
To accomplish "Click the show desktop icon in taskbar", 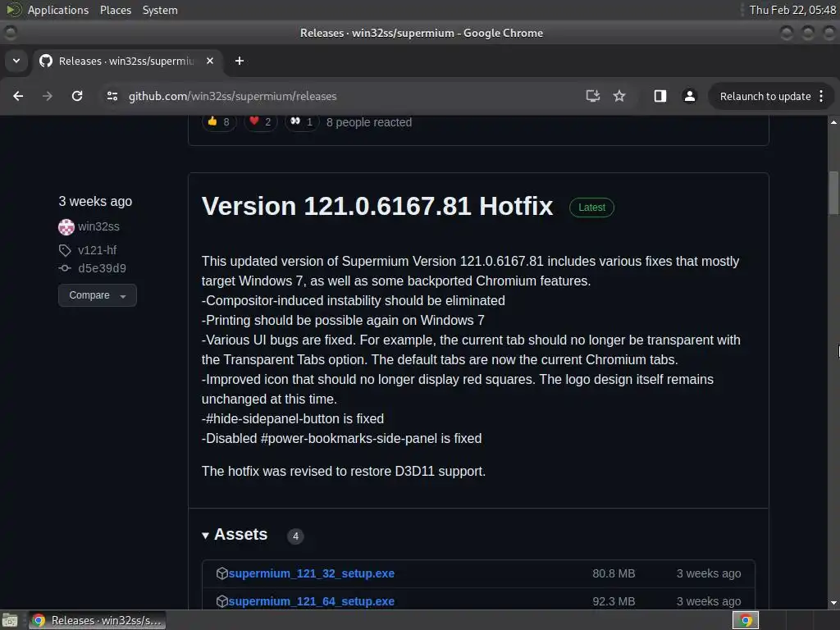I will [10, 620].
